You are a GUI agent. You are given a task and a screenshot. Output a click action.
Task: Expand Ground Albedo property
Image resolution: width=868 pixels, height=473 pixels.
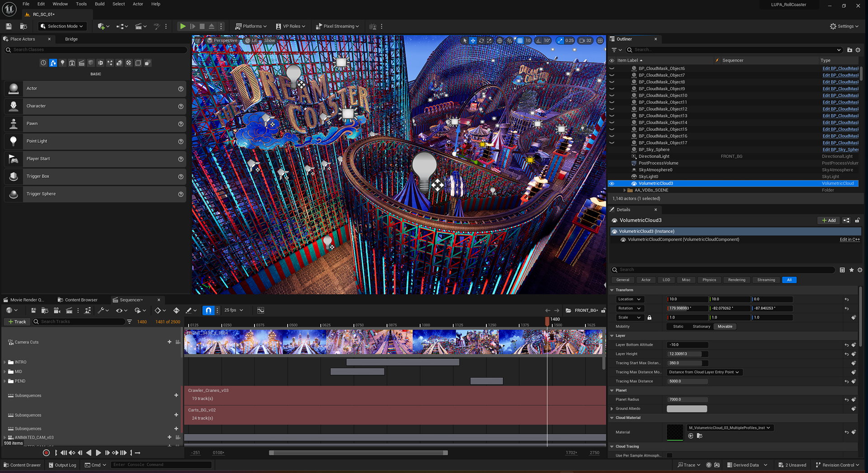click(612, 409)
